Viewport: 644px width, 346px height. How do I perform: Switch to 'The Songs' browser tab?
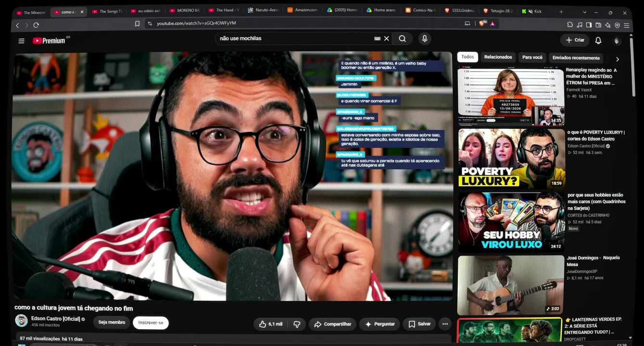tap(107, 12)
